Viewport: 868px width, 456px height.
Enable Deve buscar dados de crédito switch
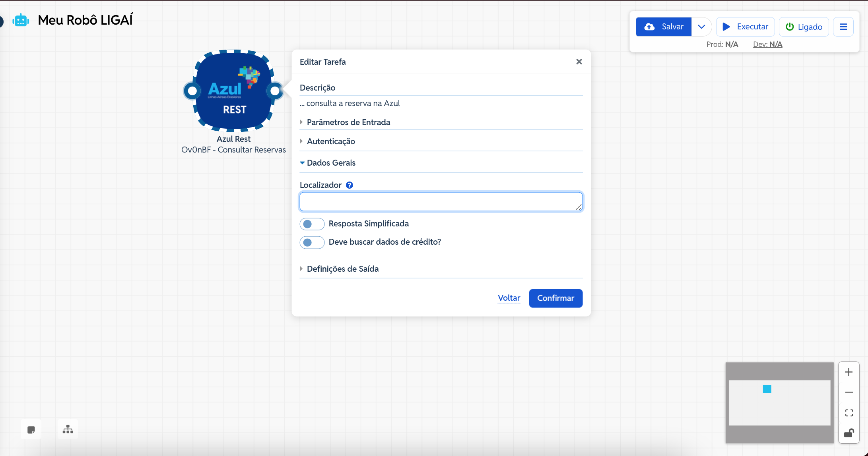[x=312, y=242]
